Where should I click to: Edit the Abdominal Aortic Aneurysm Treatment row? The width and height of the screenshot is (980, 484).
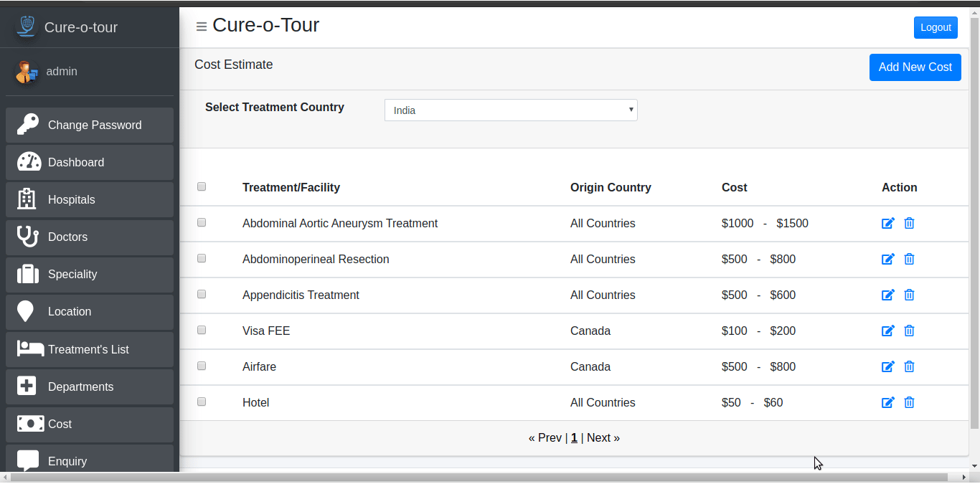pos(888,223)
